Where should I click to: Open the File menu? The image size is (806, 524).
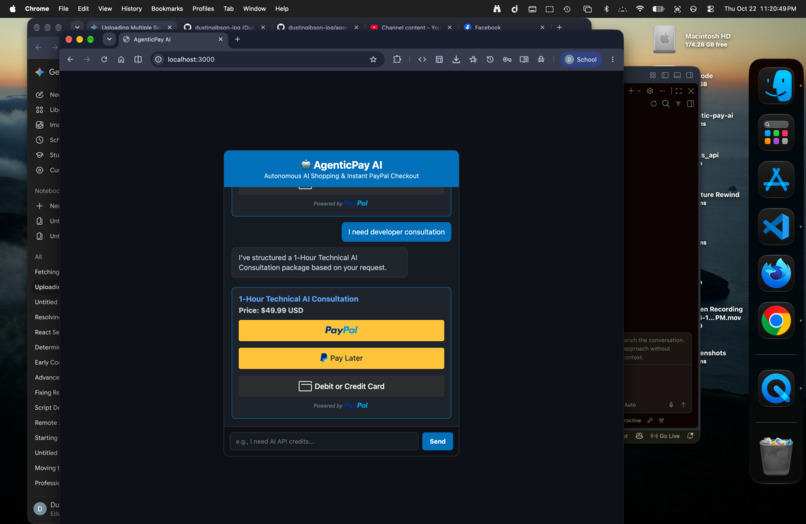coord(63,9)
